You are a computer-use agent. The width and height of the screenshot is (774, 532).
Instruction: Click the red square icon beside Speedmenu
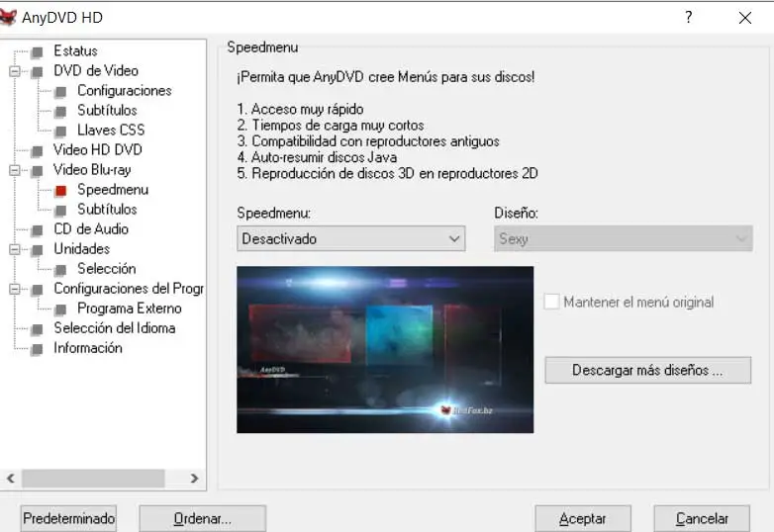point(60,190)
